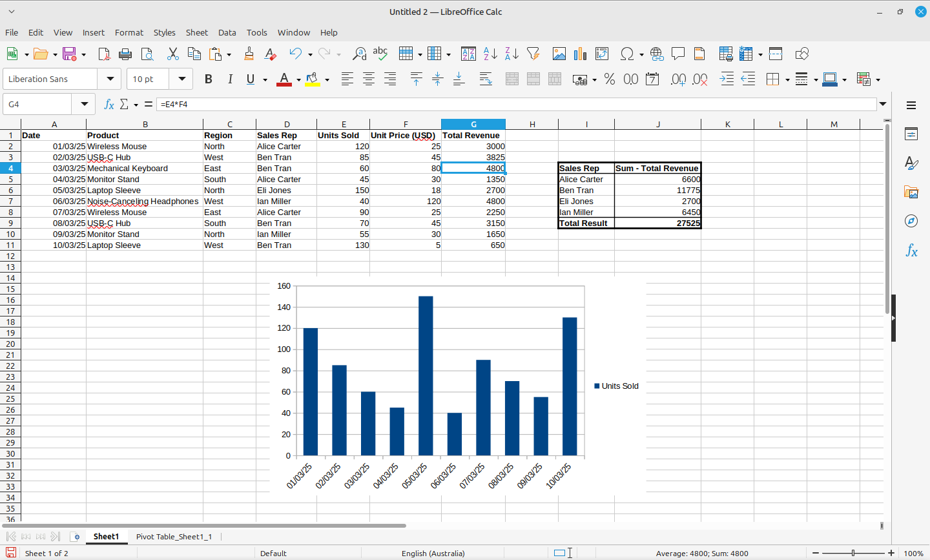Image resolution: width=930 pixels, height=560 pixels.
Task: Open the Insert menu
Action: (x=93, y=32)
